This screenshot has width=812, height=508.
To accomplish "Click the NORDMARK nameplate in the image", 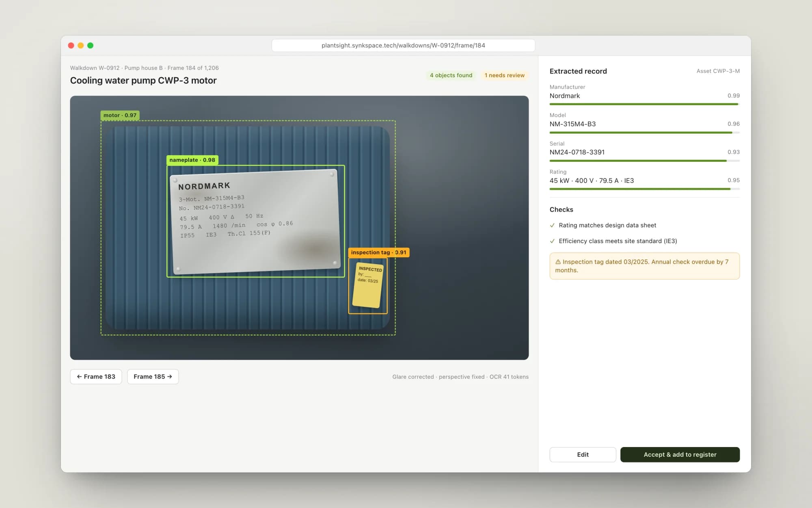I will tap(255, 222).
